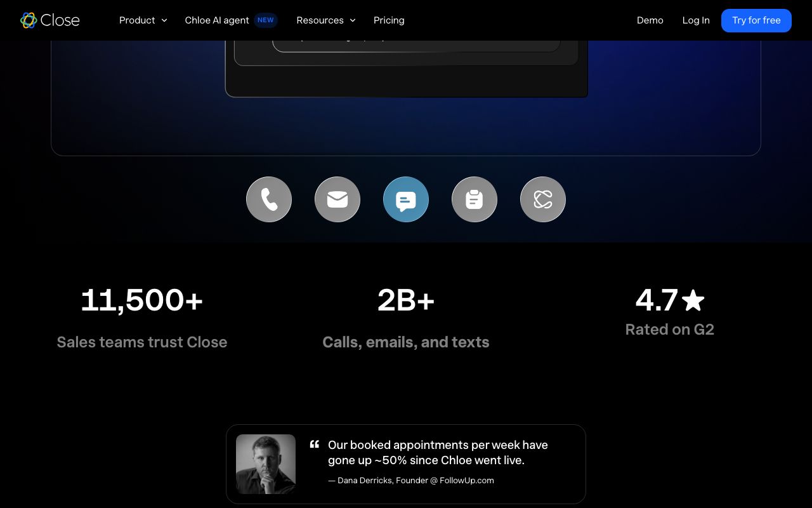Click the quotation mark icon in testimonial
This screenshot has width=812, height=508.
point(314,444)
